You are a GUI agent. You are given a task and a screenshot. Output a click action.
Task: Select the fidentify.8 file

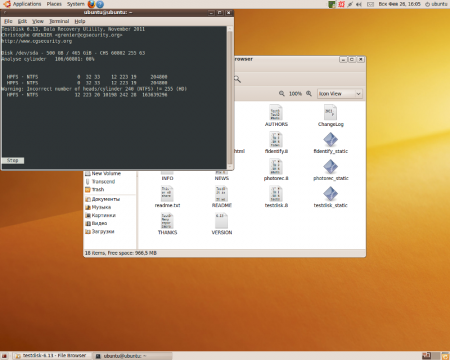276,143
